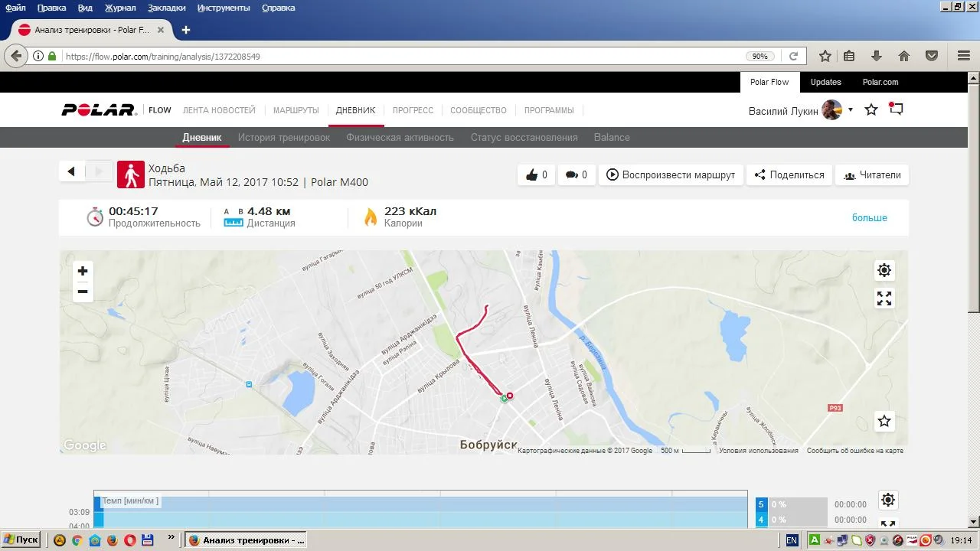This screenshot has height=551, width=980.
Task: Expand workout details with больше link
Action: coord(870,218)
